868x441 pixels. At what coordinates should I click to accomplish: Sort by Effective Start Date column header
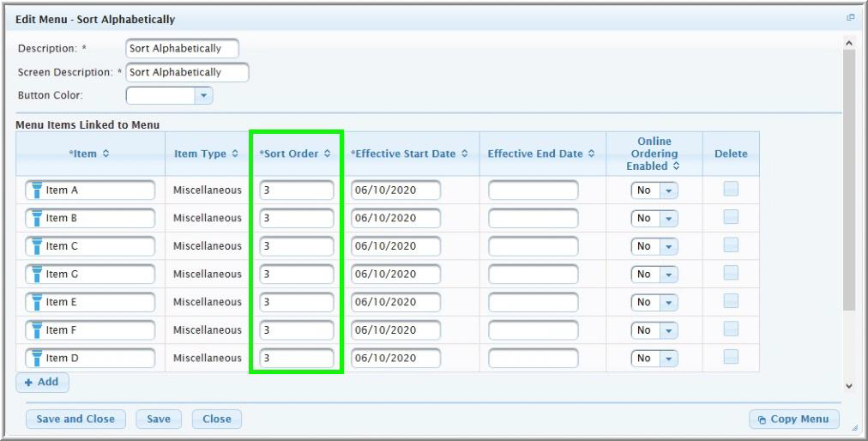point(410,154)
